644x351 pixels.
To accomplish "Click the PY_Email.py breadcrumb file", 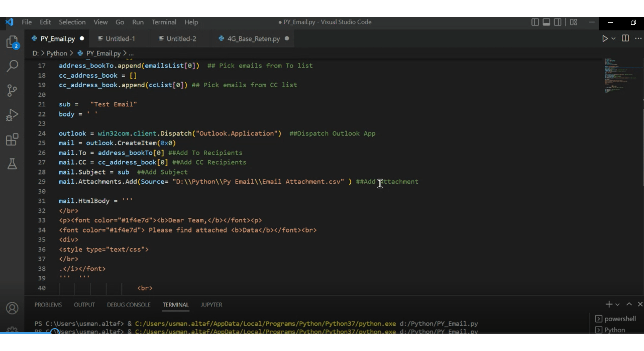I will pos(99,53).
